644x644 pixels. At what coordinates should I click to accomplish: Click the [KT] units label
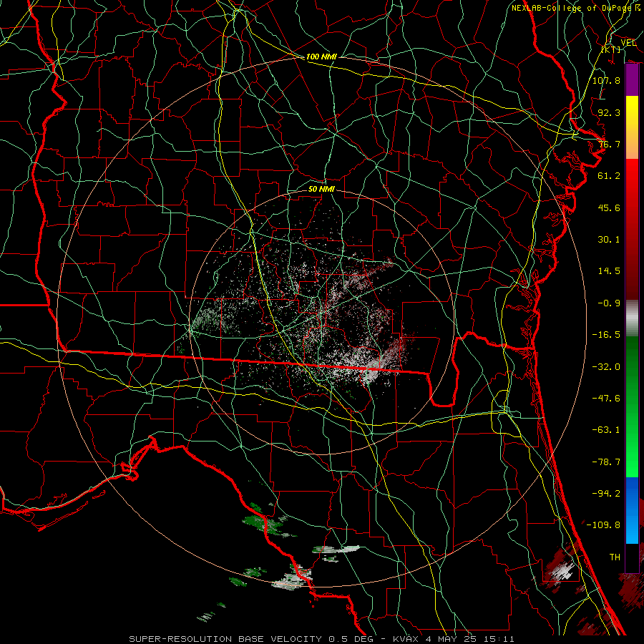611,50
